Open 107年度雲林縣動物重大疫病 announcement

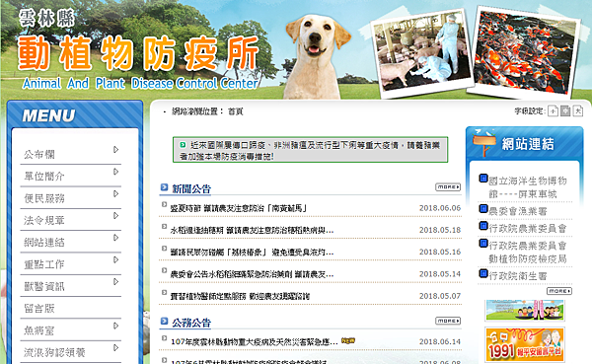point(255,341)
